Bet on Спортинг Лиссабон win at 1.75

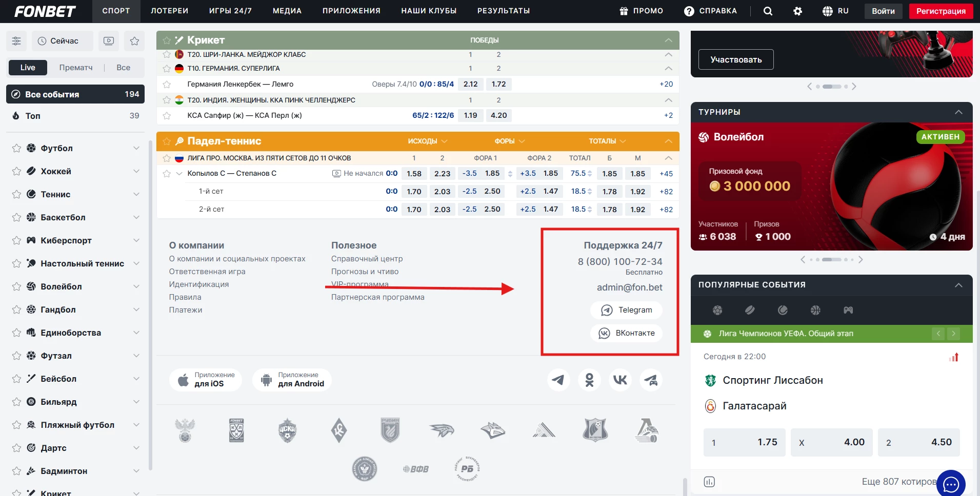(x=745, y=442)
